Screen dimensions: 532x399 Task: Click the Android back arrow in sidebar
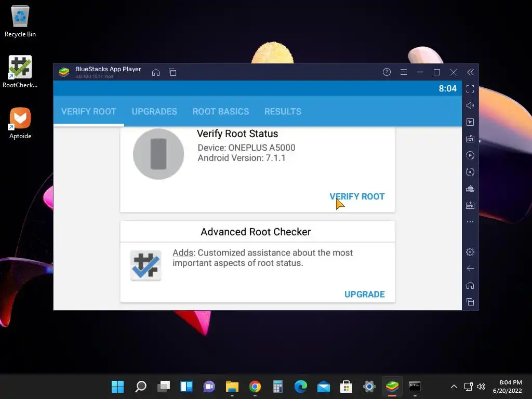click(470, 269)
